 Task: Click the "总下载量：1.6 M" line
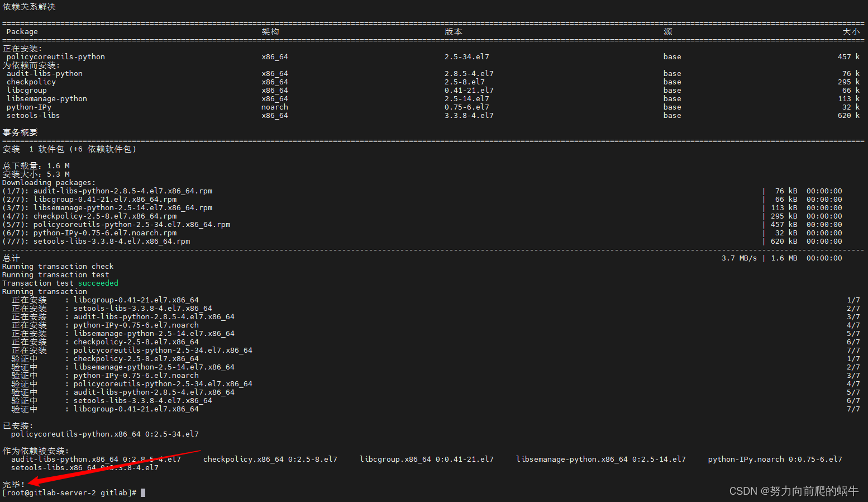(36, 166)
